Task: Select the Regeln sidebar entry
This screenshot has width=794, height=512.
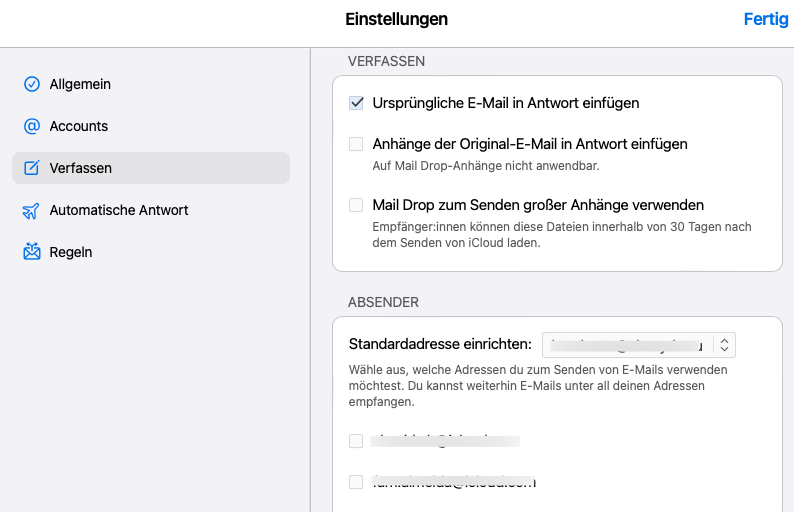Action: pos(71,253)
